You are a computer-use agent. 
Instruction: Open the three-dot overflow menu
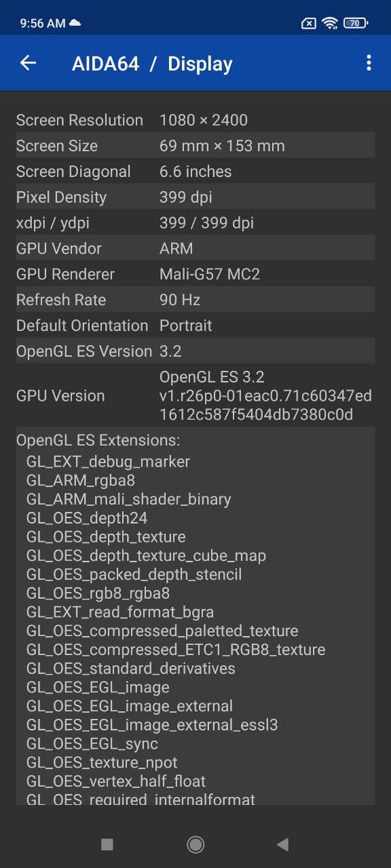coord(369,63)
